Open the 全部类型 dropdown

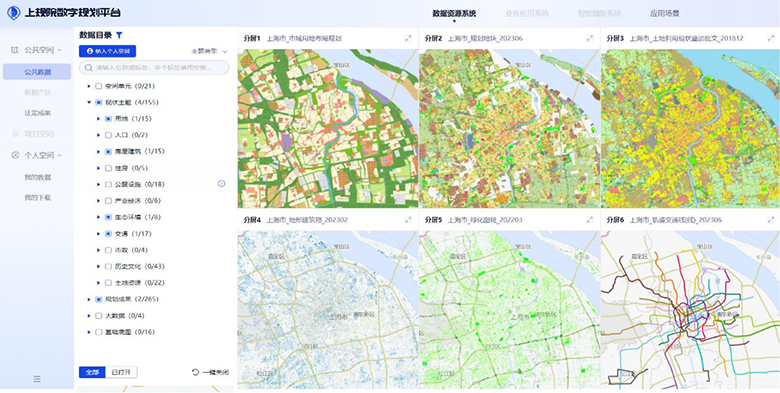click(x=209, y=51)
